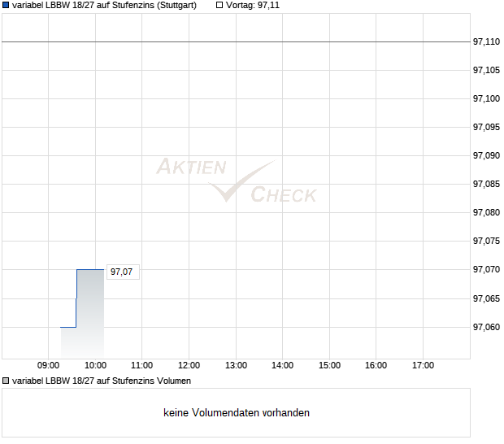Click the 97,085 price axis label
Screen dimensions: 504x444
[486, 185]
